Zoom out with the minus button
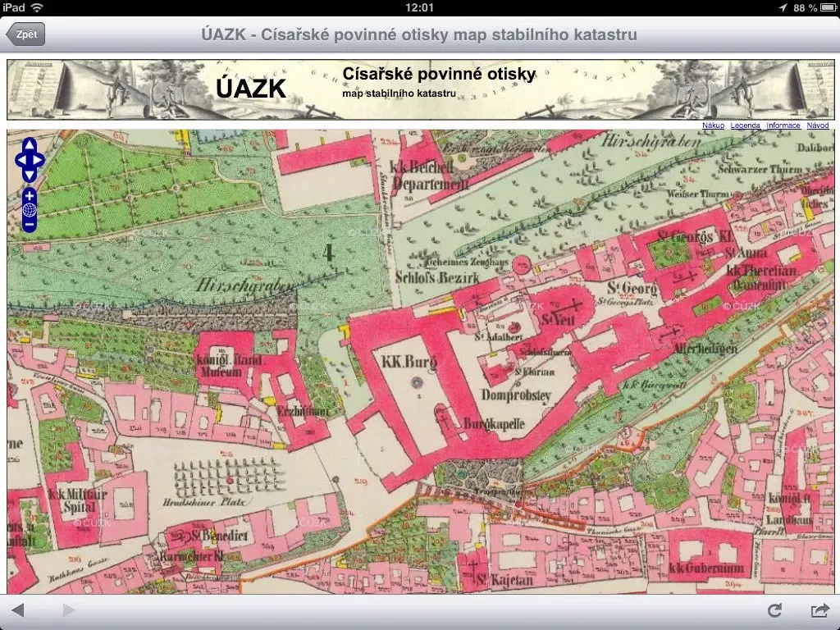This screenshot has height=630, width=840. coord(30,225)
